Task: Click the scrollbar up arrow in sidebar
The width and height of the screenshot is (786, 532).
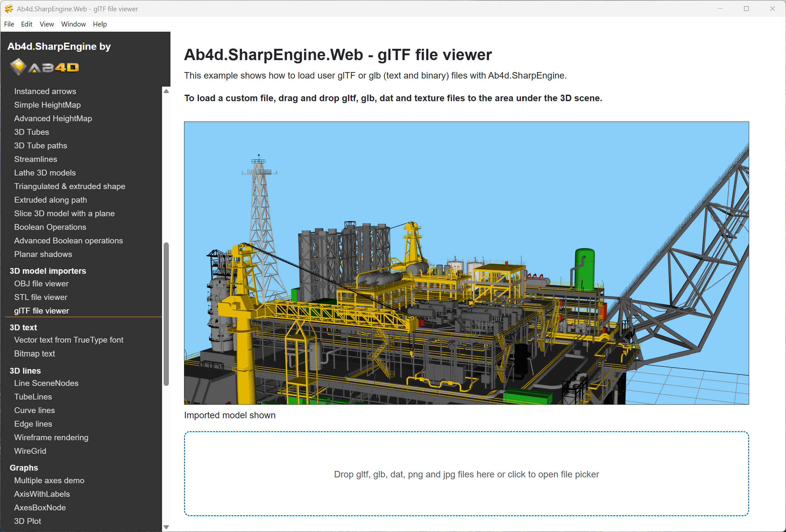Action: point(166,91)
